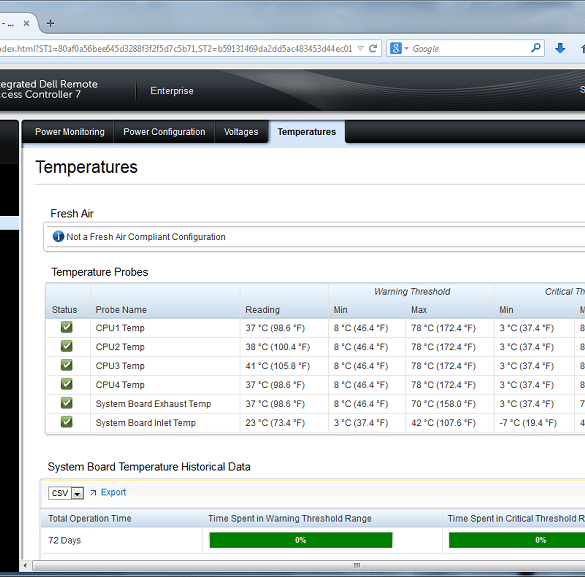The image size is (585, 577).
Task: Click the Warning Threshold Range 0% bar
Action: 301,540
